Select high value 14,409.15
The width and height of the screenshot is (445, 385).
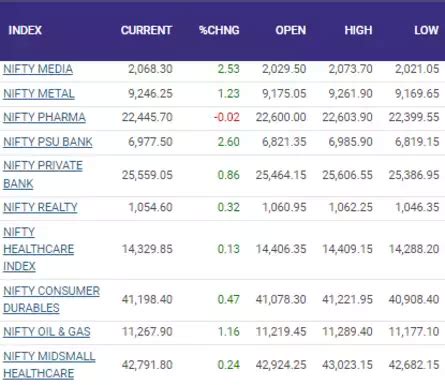click(x=347, y=249)
